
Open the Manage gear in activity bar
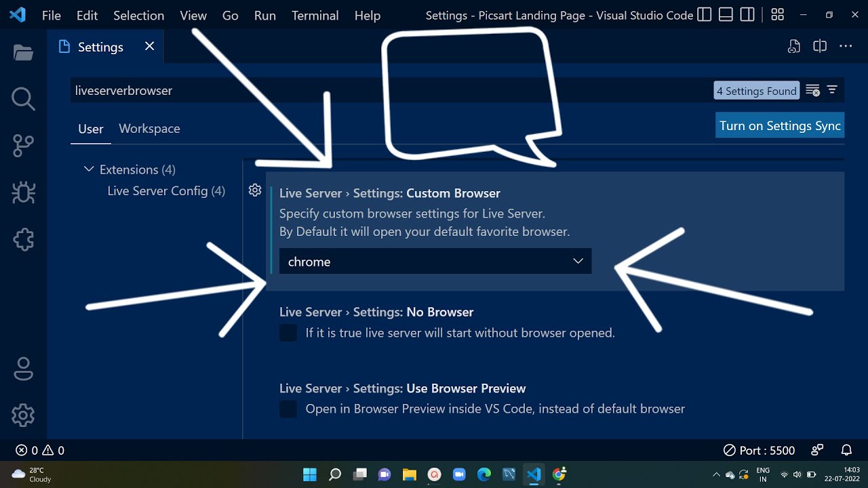coord(23,415)
